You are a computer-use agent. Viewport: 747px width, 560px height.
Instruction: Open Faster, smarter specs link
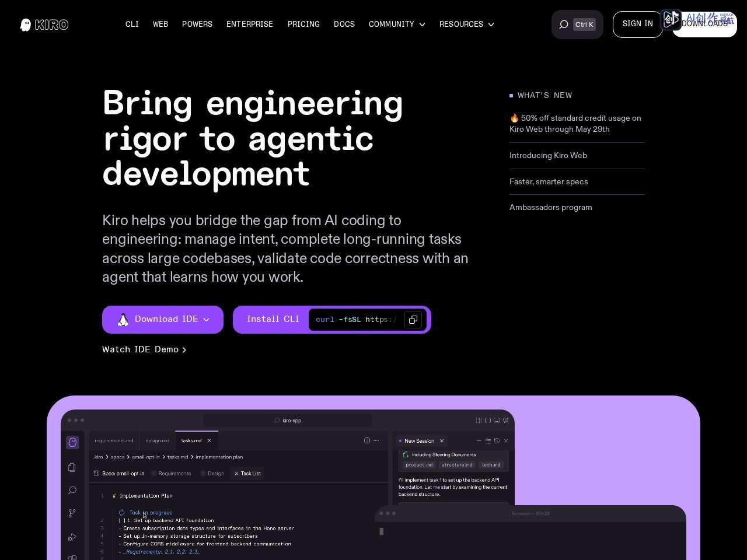coord(549,182)
